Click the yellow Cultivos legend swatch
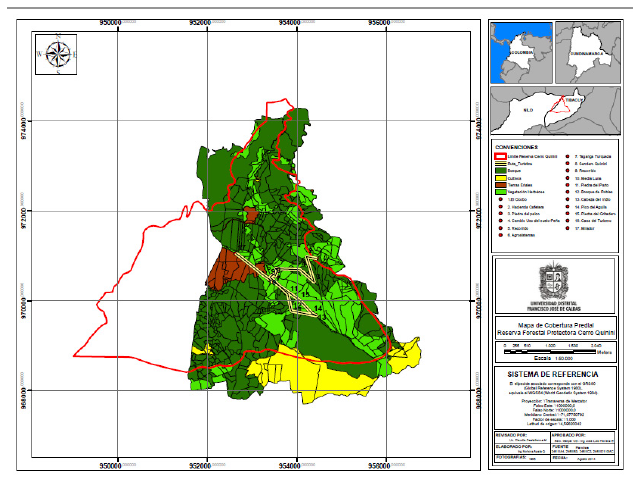This screenshot has width=633, height=478. click(501, 179)
